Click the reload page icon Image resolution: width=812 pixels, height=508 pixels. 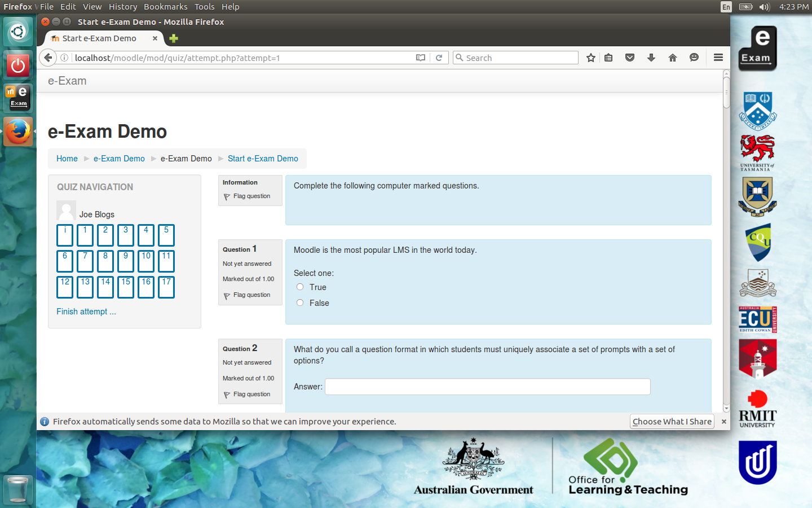(x=439, y=58)
